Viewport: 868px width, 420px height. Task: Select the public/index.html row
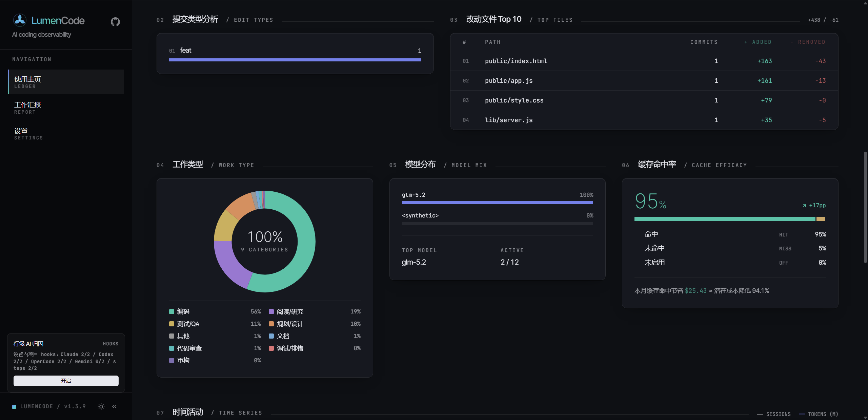[x=644, y=61]
